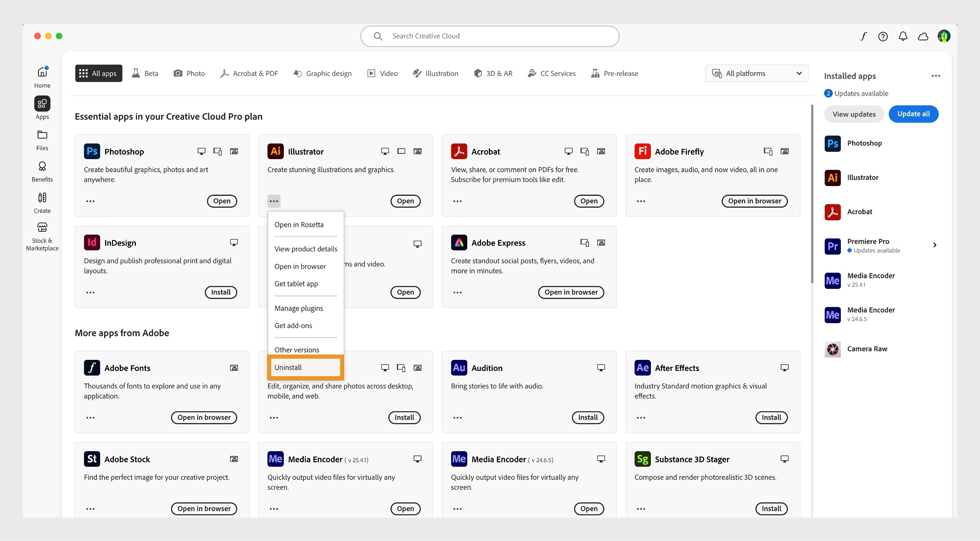Install InDesign

(220, 292)
